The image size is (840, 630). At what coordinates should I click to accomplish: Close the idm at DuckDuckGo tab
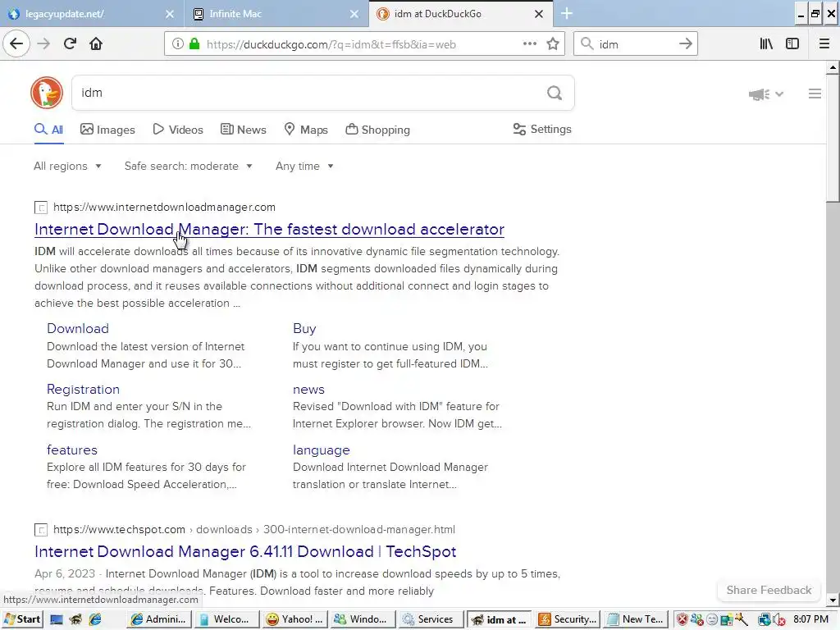coord(539,14)
